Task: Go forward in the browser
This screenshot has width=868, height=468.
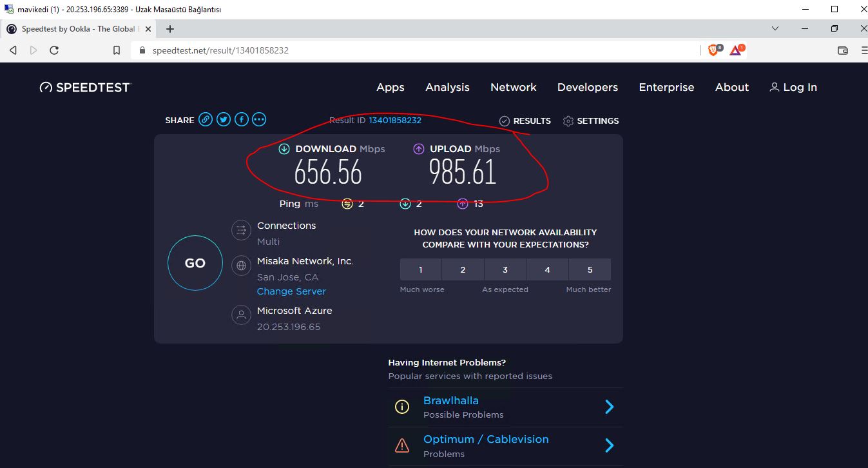Action: [x=34, y=50]
